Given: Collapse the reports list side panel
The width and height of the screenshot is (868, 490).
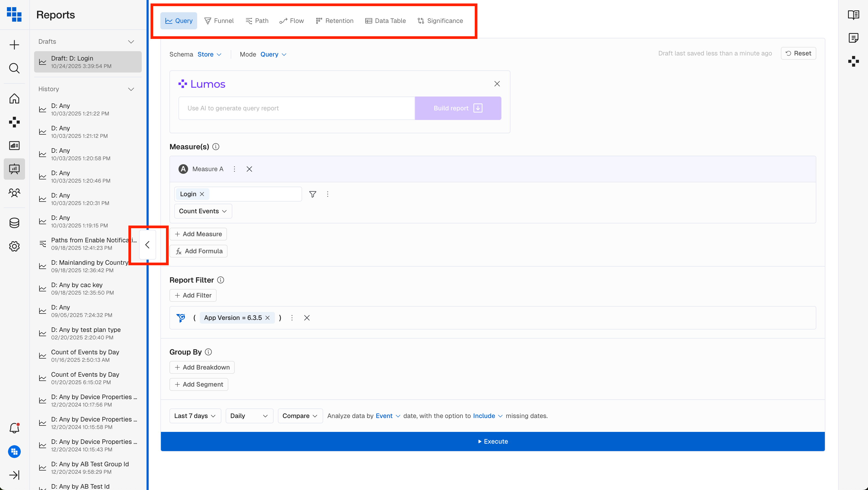Looking at the screenshot, I should (x=148, y=245).
